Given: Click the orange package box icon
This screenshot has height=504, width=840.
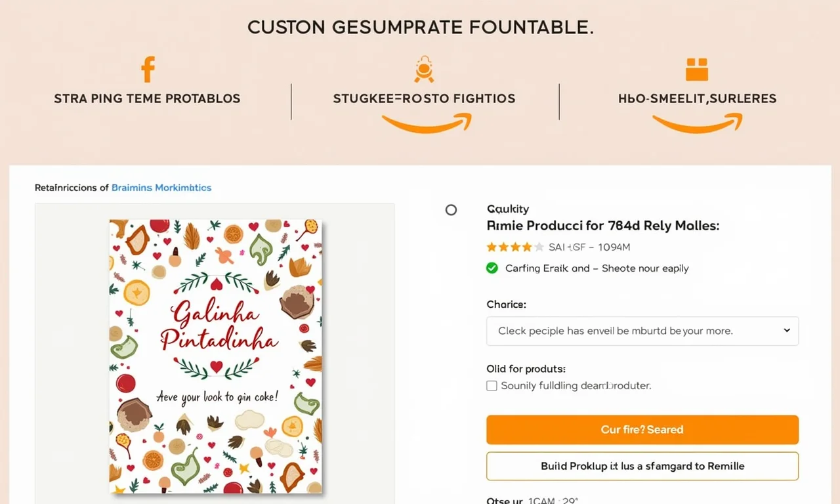Looking at the screenshot, I should point(696,68).
